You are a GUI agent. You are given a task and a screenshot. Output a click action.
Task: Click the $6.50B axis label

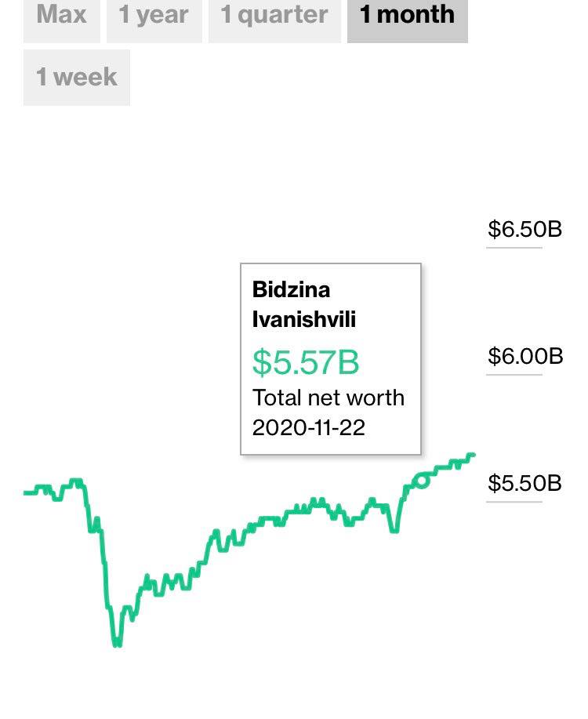[x=524, y=229]
